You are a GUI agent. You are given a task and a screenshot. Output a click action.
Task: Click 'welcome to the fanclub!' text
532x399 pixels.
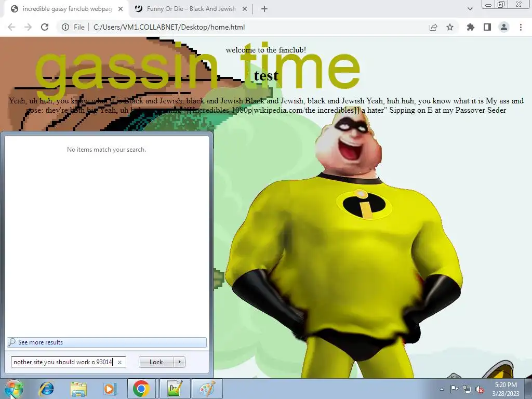[265, 50]
